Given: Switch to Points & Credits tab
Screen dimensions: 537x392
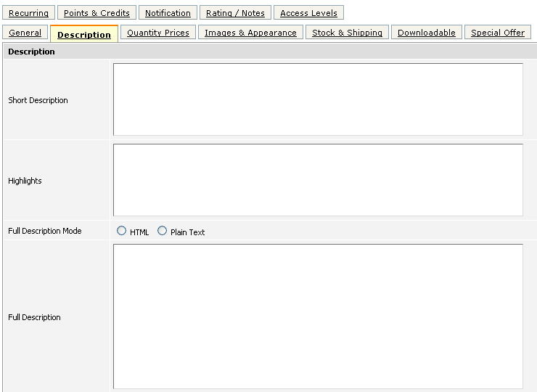Looking at the screenshot, I should coord(97,12).
